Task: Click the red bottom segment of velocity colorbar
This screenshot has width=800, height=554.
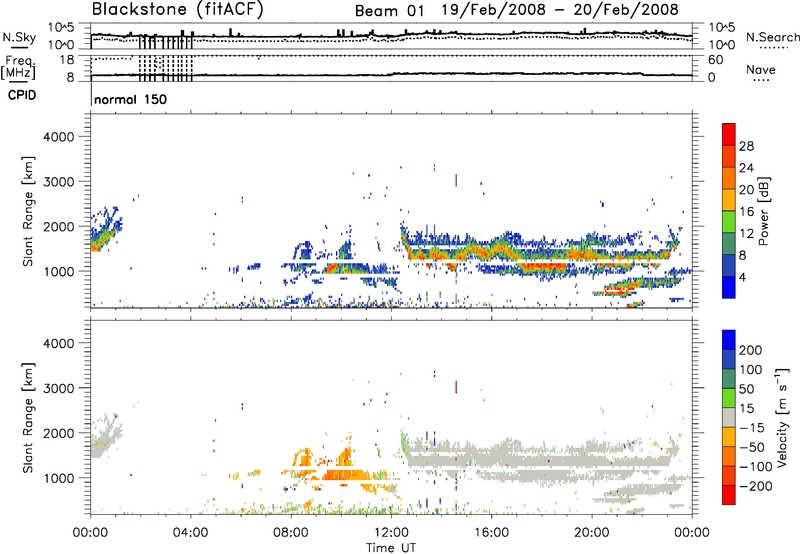Action: coord(729,495)
